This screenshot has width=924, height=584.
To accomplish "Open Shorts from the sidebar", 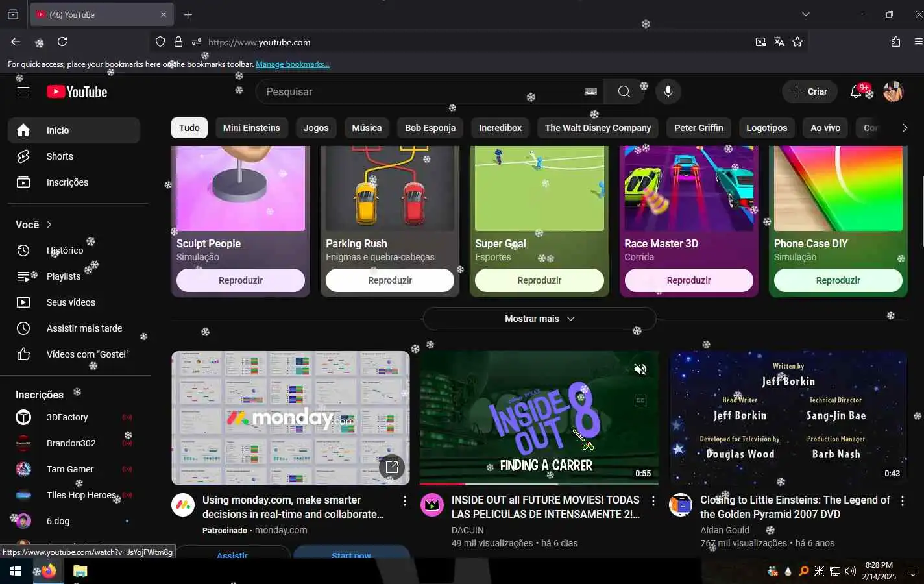I will click(x=74, y=156).
